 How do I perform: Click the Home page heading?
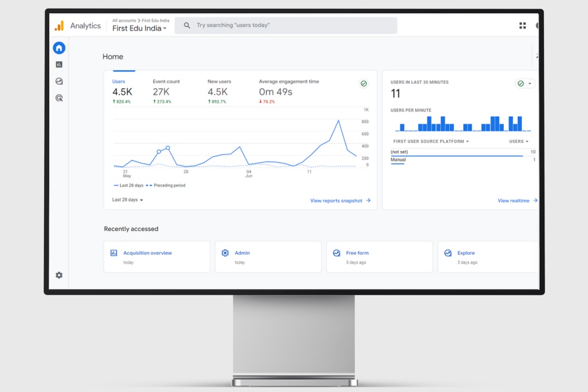point(113,57)
